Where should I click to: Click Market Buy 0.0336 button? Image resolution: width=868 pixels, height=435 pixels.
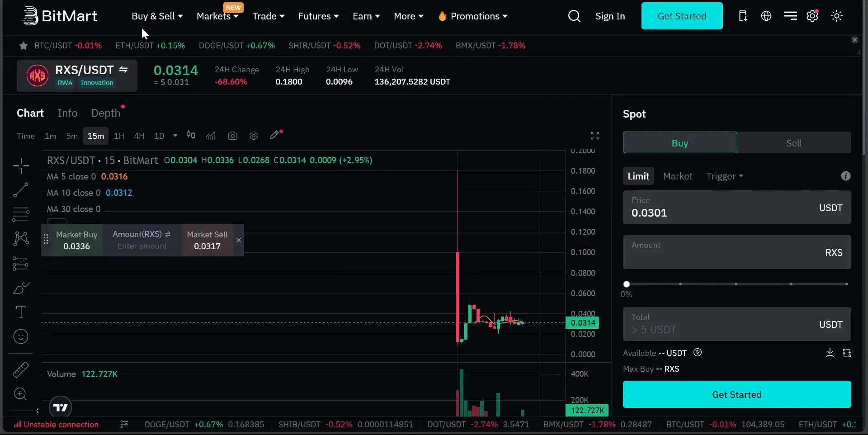click(76, 240)
